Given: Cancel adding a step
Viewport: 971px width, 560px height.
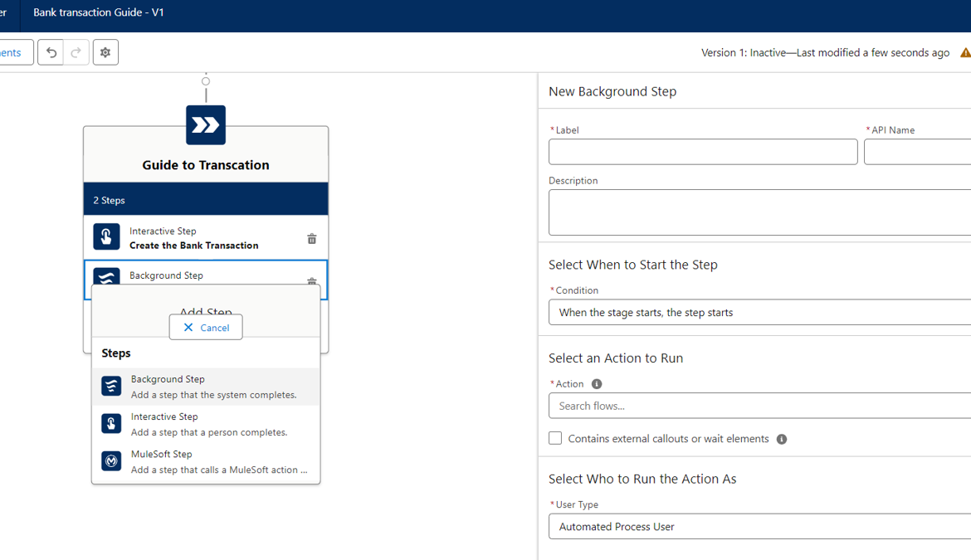Looking at the screenshot, I should (206, 328).
